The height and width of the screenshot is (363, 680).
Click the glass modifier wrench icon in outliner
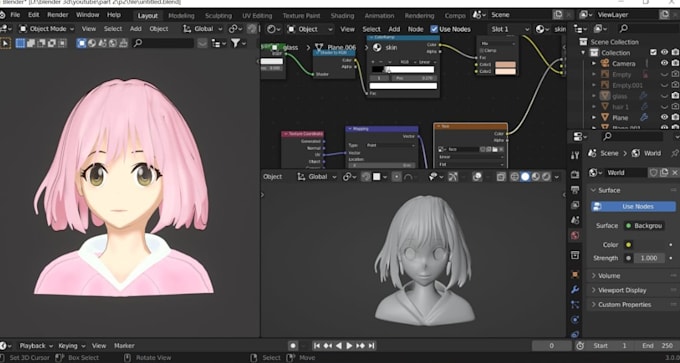(644, 96)
